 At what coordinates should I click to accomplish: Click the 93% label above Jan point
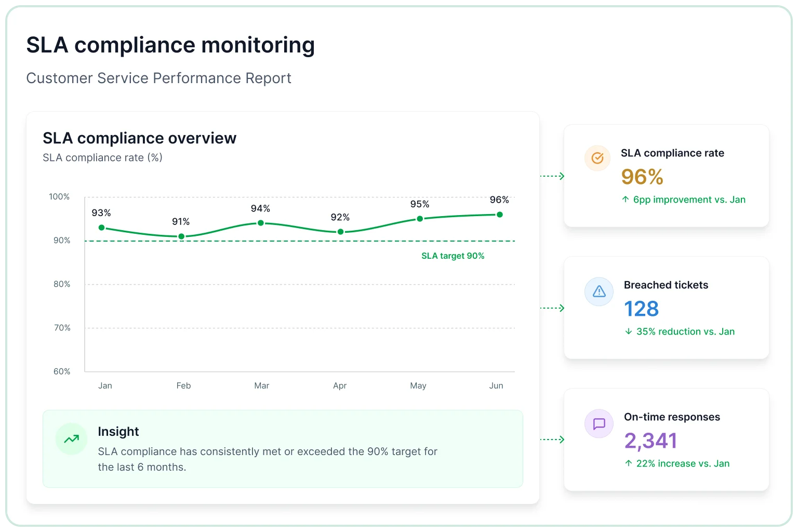pos(101,213)
